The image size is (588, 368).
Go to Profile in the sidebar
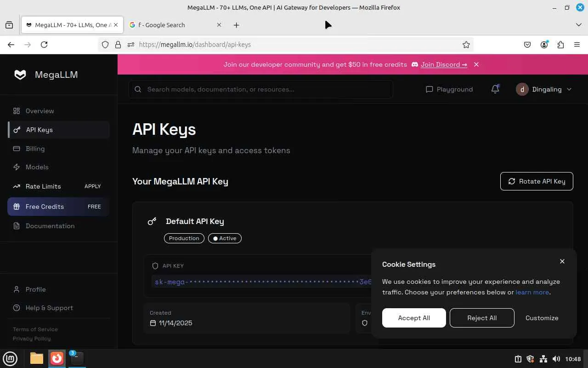(58, 289)
